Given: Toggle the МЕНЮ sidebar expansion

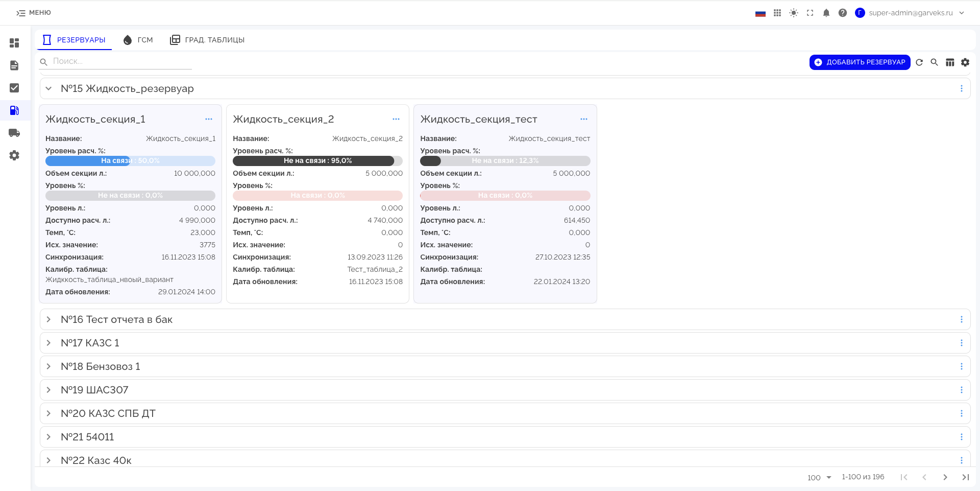Looking at the screenshot, I should (34, 13).
